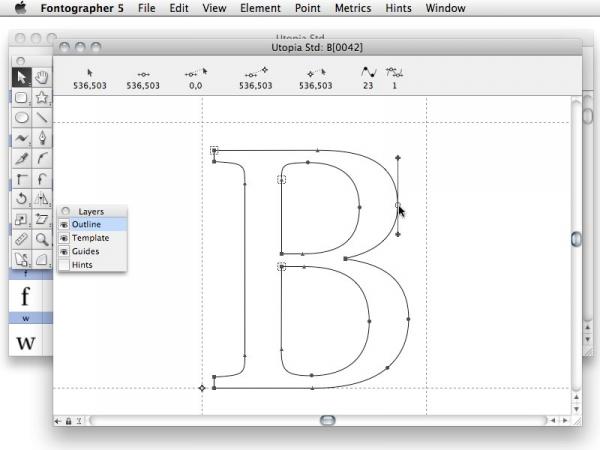Close the Layers floating panel
This screenshot has width=600, height=450.
(66, 211)
